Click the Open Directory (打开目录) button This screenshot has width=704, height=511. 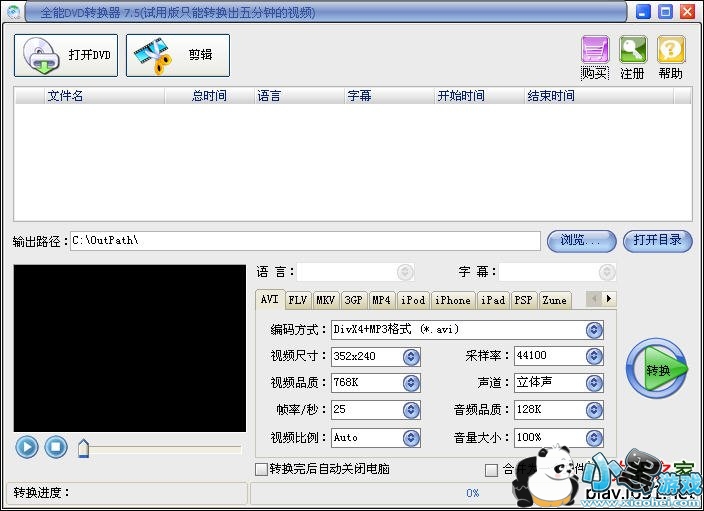coord(658,241)
